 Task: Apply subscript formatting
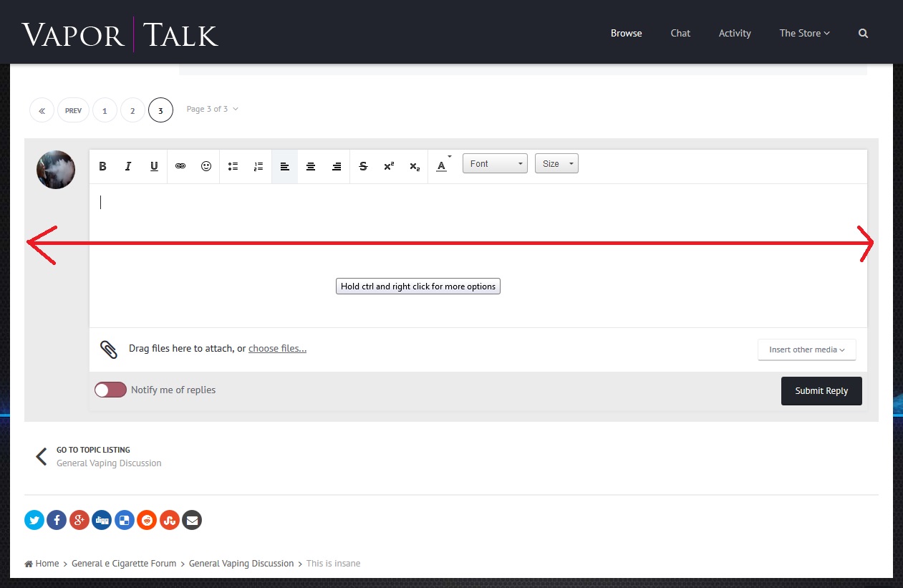tap(415, 166)
